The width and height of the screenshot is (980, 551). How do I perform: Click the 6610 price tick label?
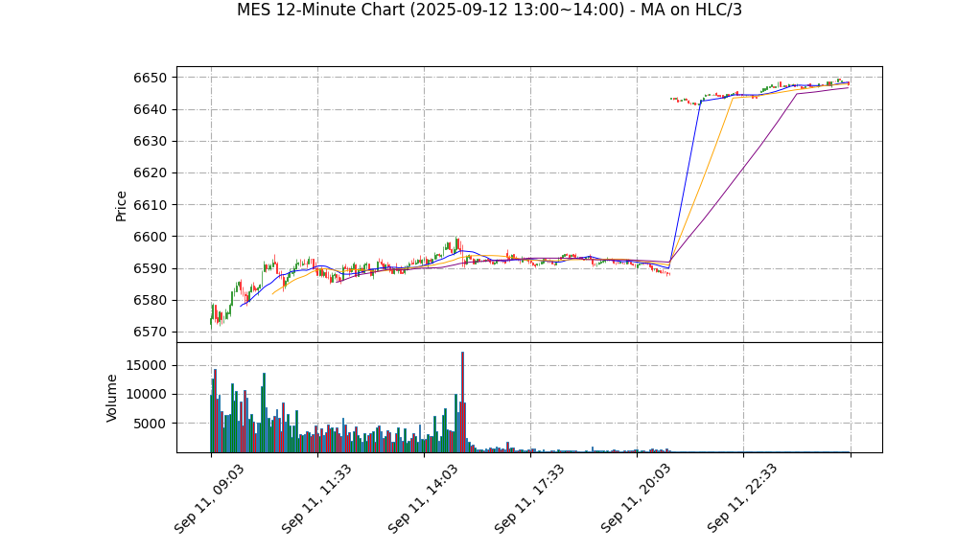coord(150,205)
